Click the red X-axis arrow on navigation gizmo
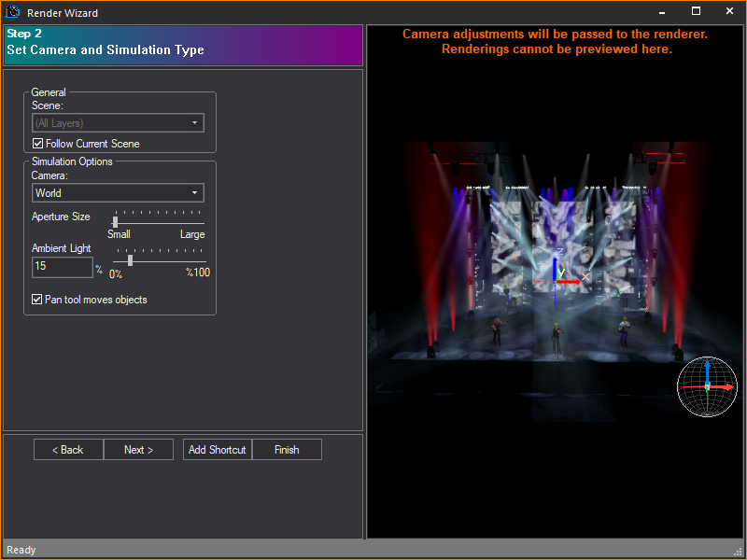 tap(727, 386)
